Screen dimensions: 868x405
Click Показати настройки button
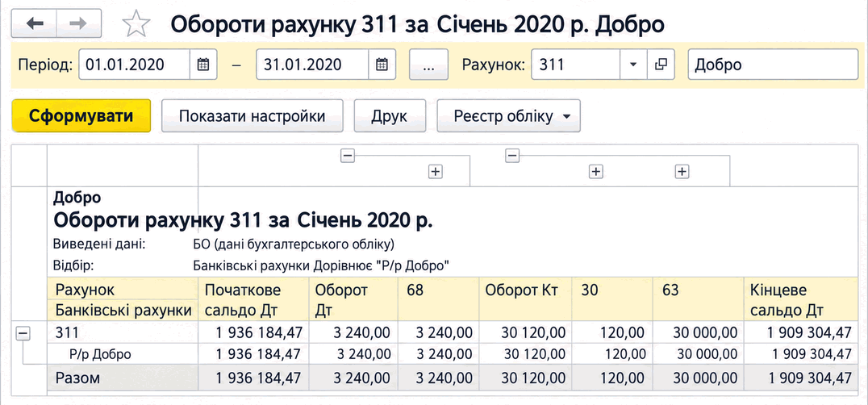click(x=252, y=116)
